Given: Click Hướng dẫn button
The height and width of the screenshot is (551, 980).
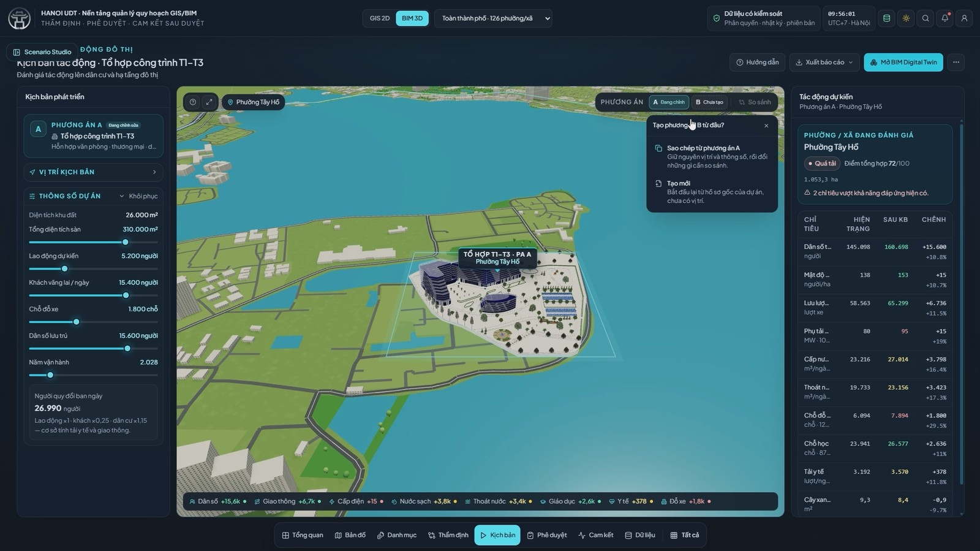Looking at the screenshot, I should [758, 62].
